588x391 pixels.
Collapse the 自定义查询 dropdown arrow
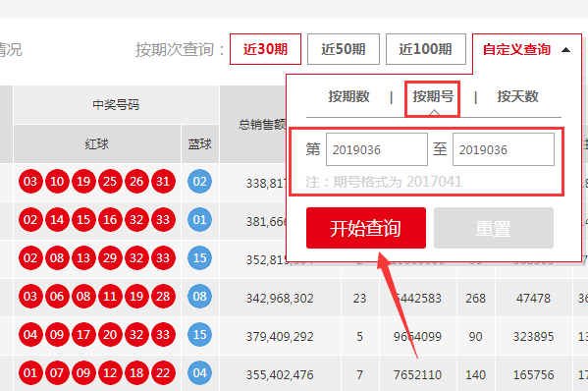565,50
